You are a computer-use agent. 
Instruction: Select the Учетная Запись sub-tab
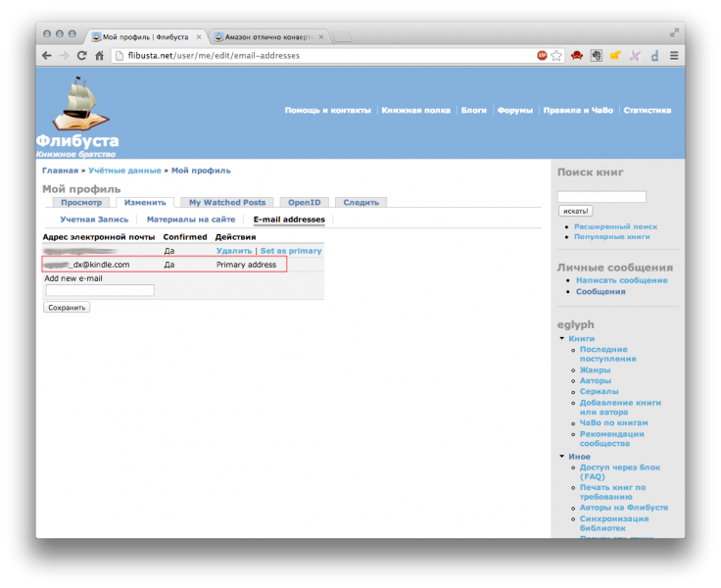(94, 220)
